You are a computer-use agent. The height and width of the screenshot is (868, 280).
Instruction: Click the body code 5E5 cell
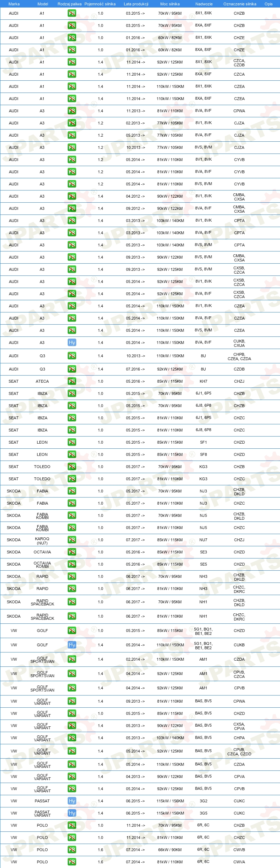pyautogui.click(x=203, y=564)
